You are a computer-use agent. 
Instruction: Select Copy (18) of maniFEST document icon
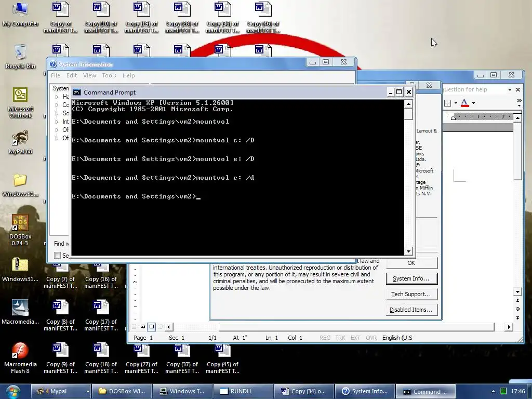[101, 358]
